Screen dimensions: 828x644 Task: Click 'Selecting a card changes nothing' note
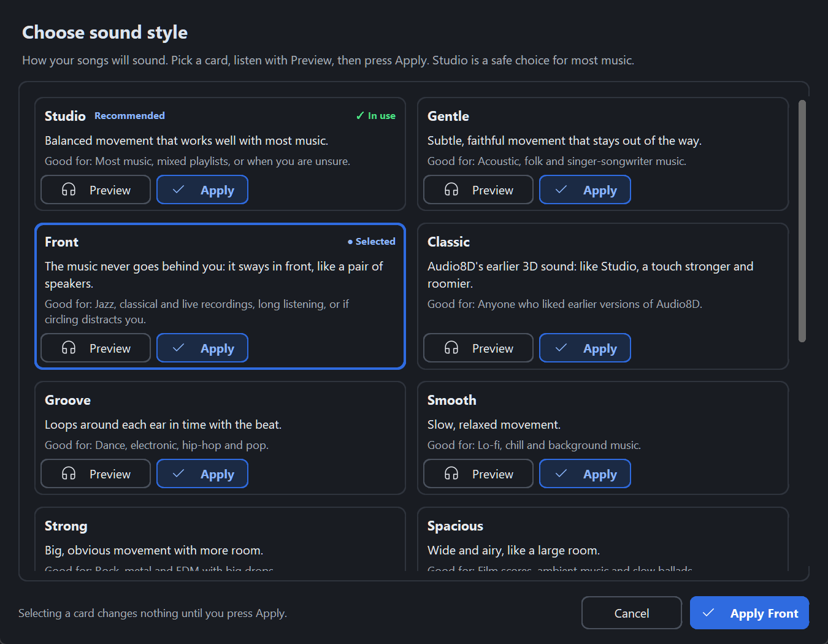coord(153,613)
